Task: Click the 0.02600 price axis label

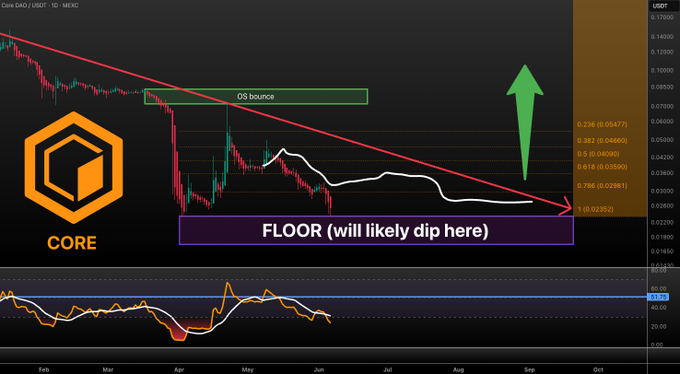Action: pyautogui.click(x=662, y=206)
